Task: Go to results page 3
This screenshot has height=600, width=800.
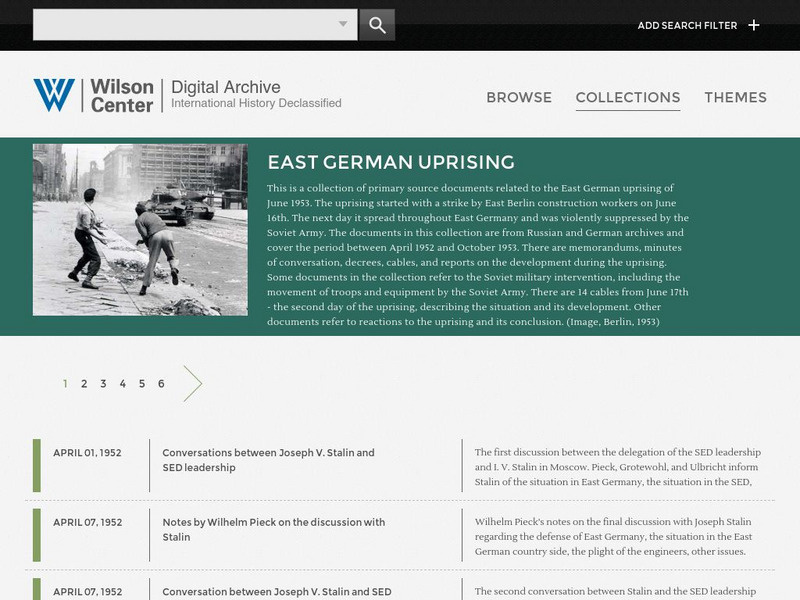Action: (104, 384)
